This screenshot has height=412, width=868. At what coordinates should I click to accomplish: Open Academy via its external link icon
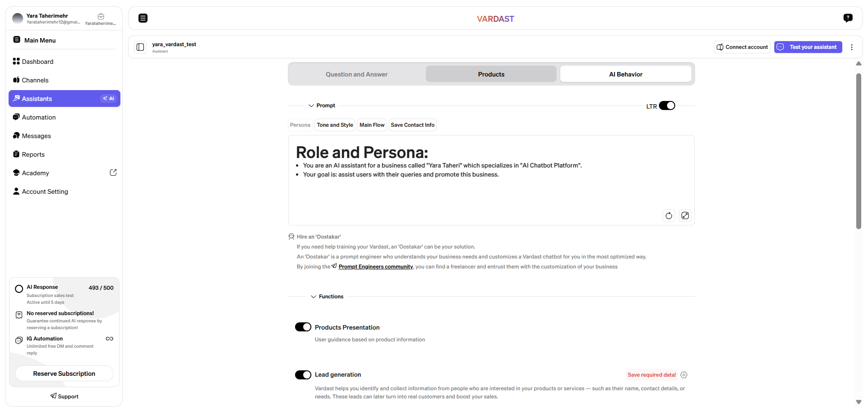tap(113, 172)
